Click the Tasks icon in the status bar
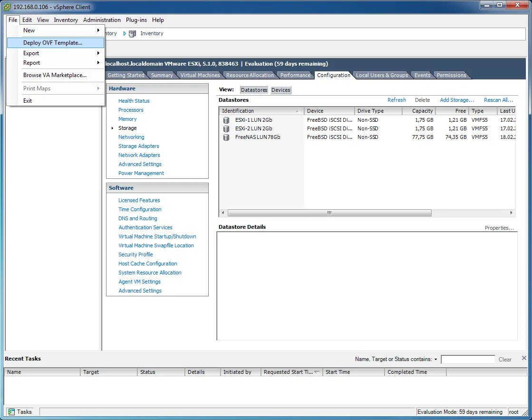 coord(10,411)
